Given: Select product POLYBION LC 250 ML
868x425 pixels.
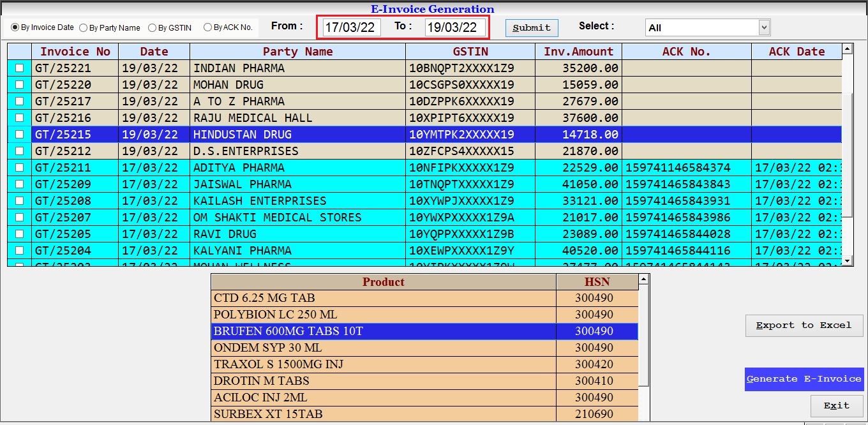Looking at the screenshot, I should click(424, 315).
